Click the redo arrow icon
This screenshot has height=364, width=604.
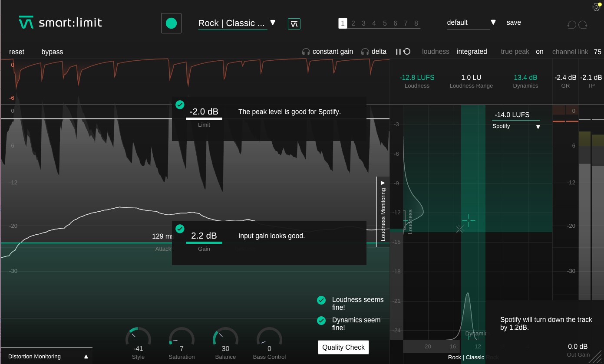pos(583,25)
